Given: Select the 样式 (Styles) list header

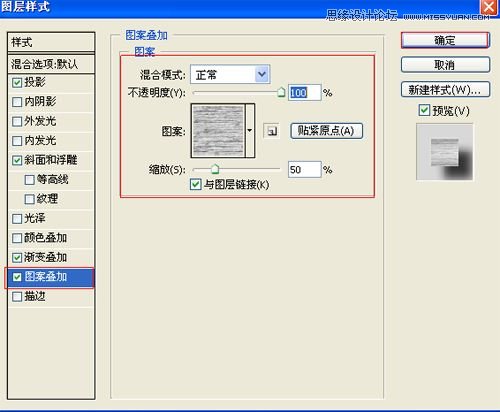Looking at the screenshot, I should point(51,42).
